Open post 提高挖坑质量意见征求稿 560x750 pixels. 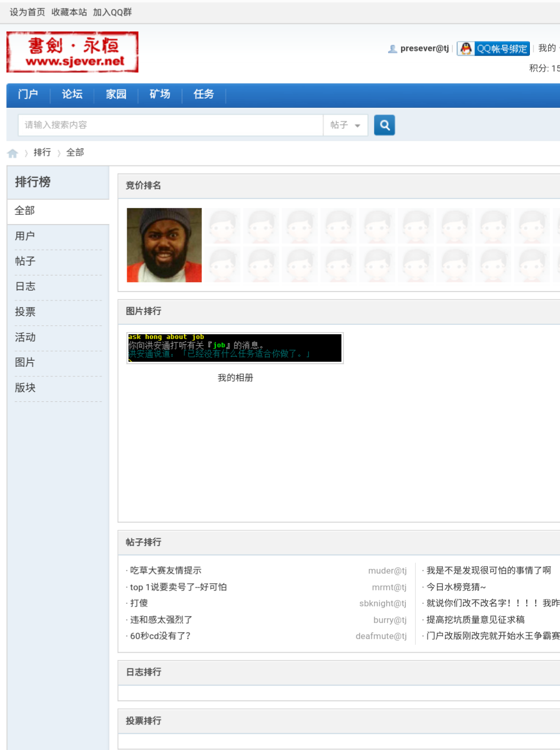pos(475,620)
